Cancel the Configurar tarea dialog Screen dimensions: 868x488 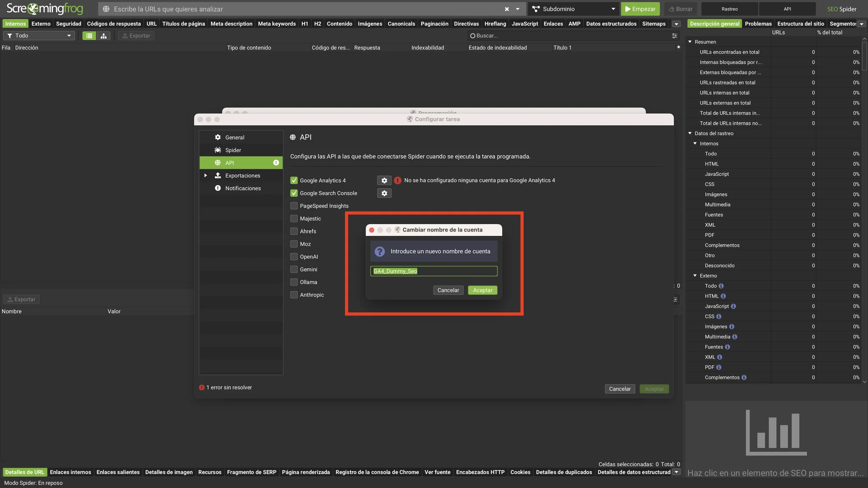[620, 389]
